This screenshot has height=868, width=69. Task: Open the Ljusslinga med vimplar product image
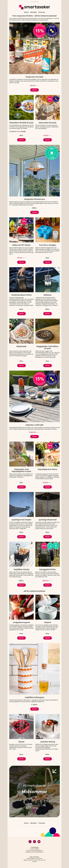[x=21, y=504]
